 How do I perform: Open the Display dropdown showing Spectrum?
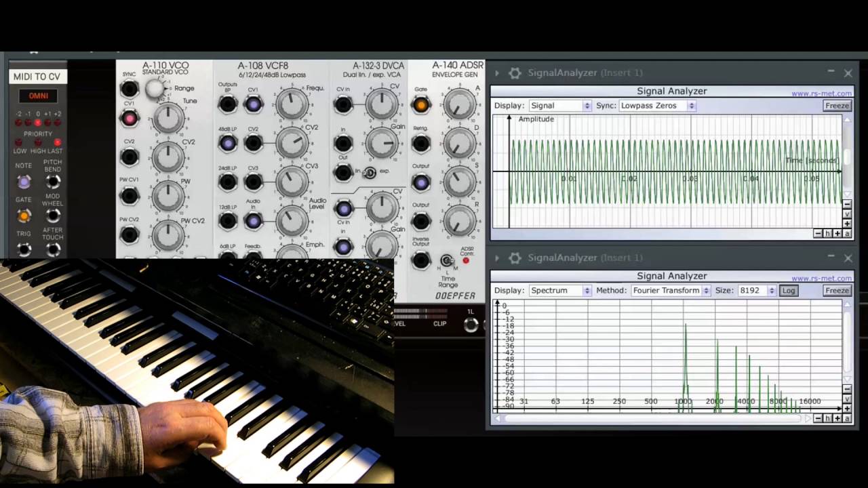pyautogui.click(x=560, y=290)
